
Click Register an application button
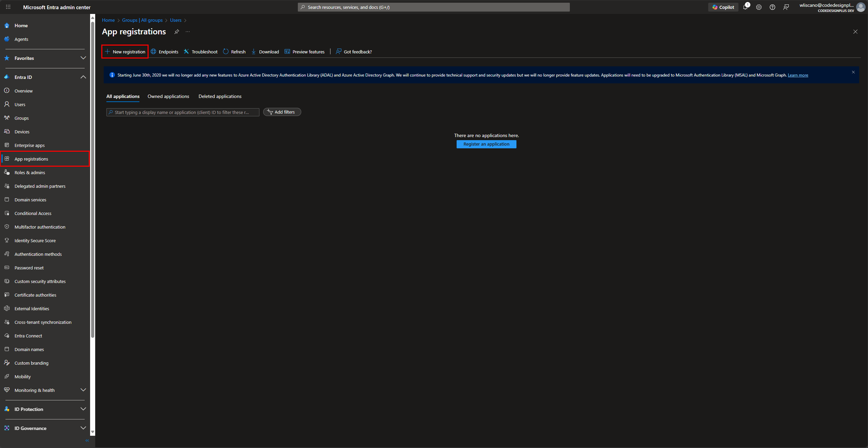[487, 144]
